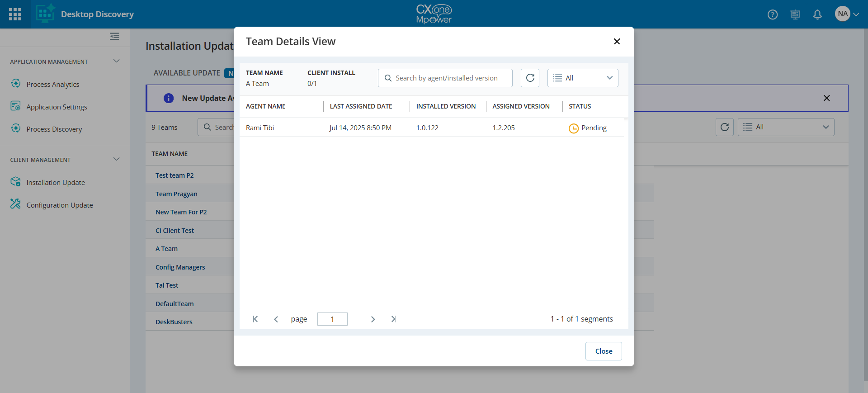The width and height of the screenshot is (868, 393).
Task: Open the notifications bell
Action: click(817, 14)
